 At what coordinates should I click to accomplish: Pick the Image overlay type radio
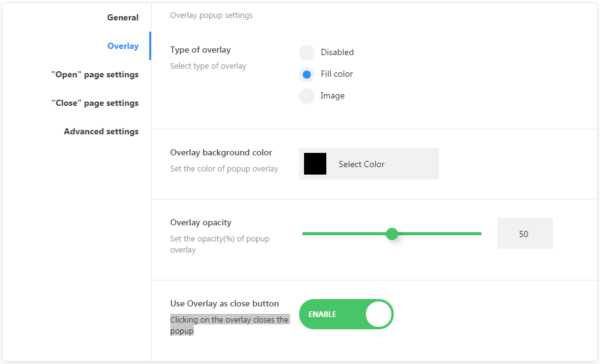[x=307, y=96]
